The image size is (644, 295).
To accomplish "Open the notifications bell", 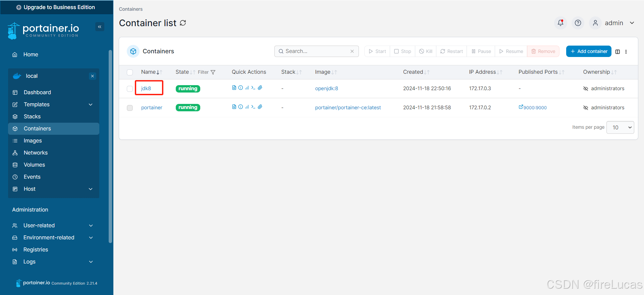I will pos(560,23).
